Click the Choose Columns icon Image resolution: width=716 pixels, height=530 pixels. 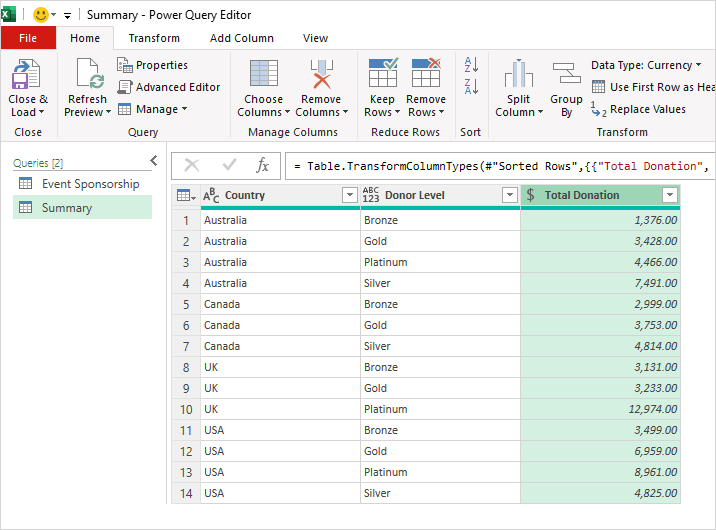pos(263,73)
